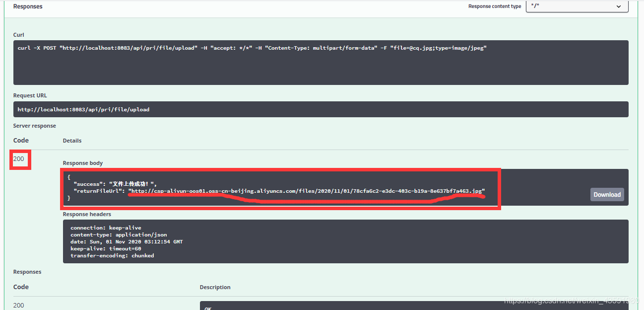Select the "success" line in response body
Image resolution: width=644 pixels, height=310 pixels.
(x=115, y=184)
